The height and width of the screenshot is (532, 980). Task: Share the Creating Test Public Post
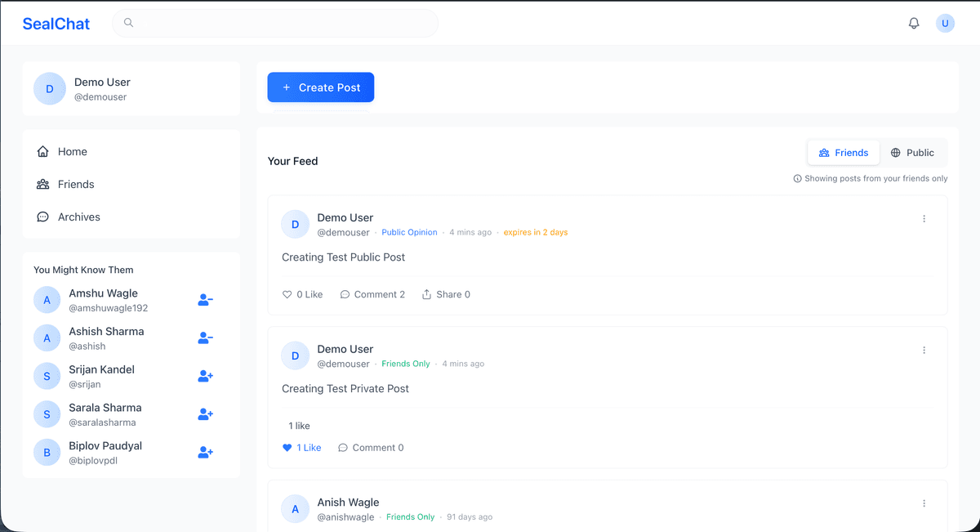click(x=446, y=294)
